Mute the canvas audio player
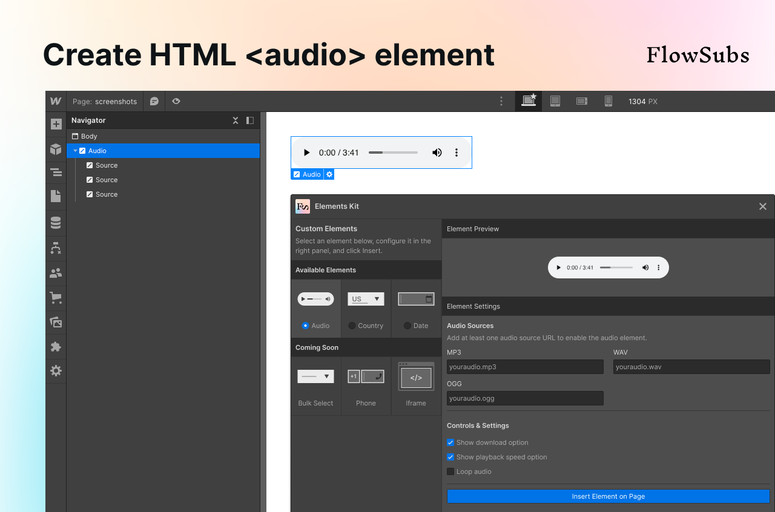 pos(437,153)
